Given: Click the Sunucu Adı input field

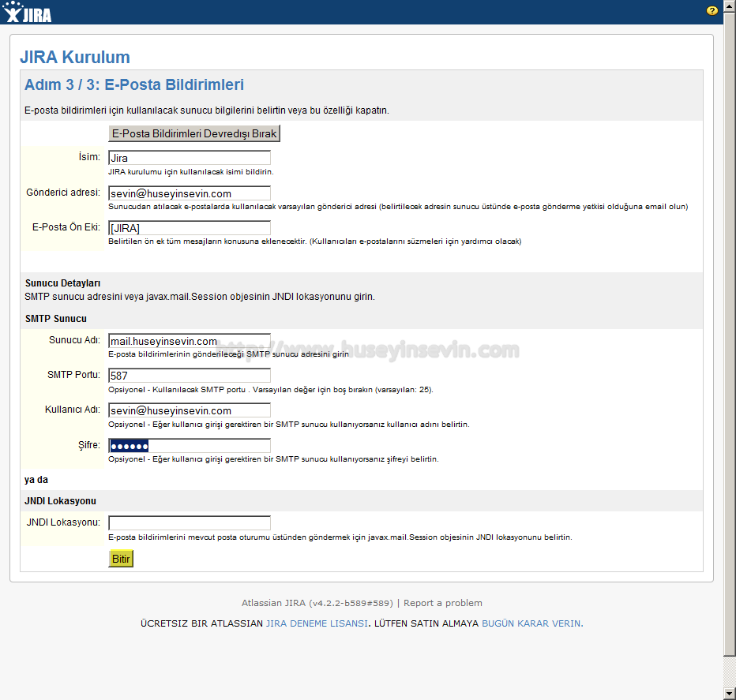Looking at the screenshot, I should tap(190, 341).
